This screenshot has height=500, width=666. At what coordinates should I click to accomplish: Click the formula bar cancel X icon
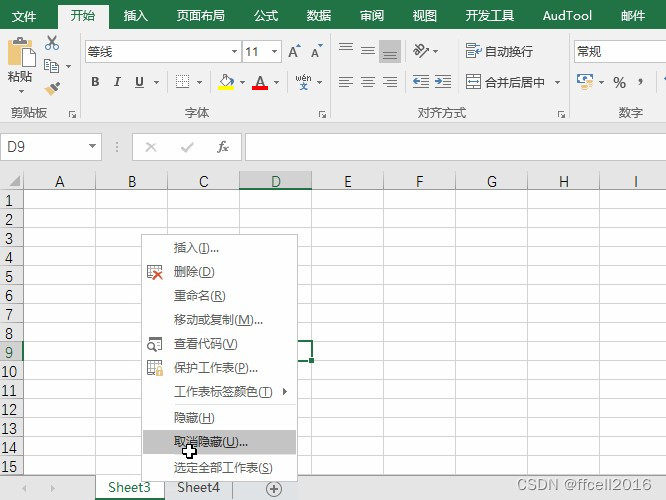pyautogui.click(x=151, y=147)
